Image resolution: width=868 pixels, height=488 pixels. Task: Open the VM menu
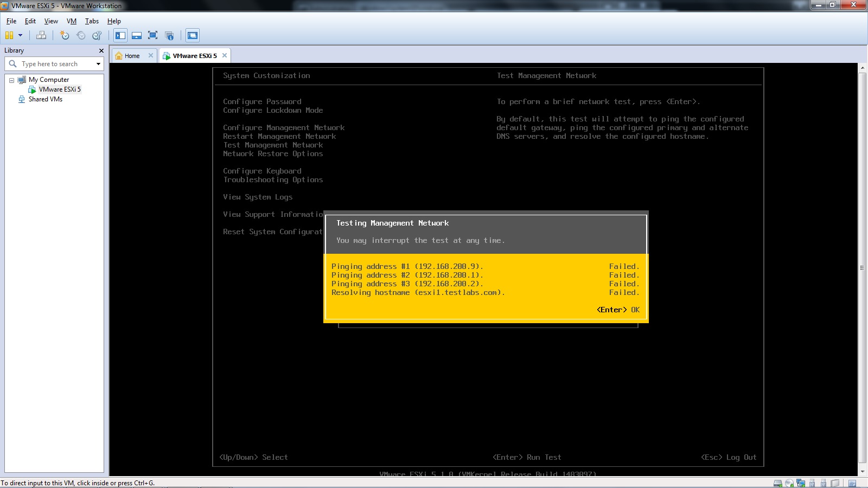pyautogui.click(x=71, y=21)
